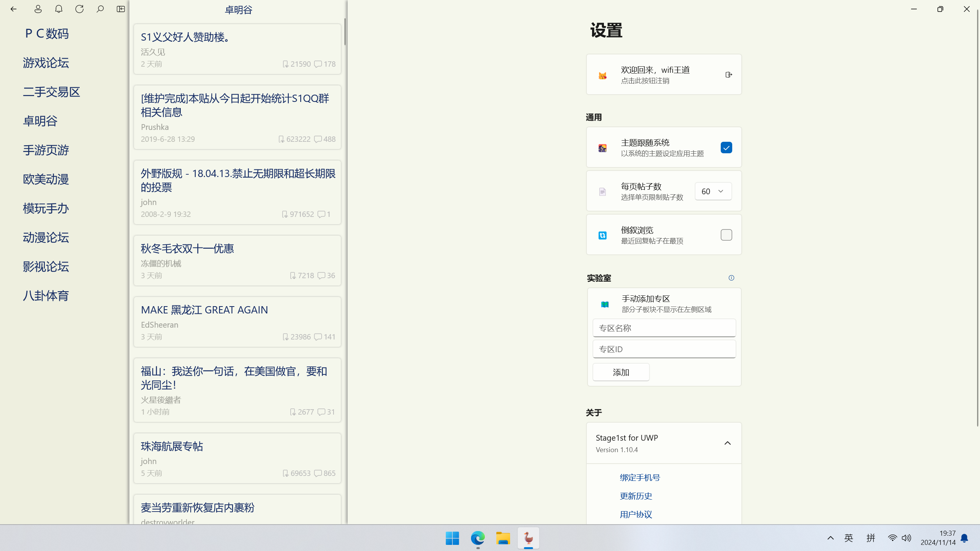980x551 pixels.
Task: Open the search icon
Action: 100,9
